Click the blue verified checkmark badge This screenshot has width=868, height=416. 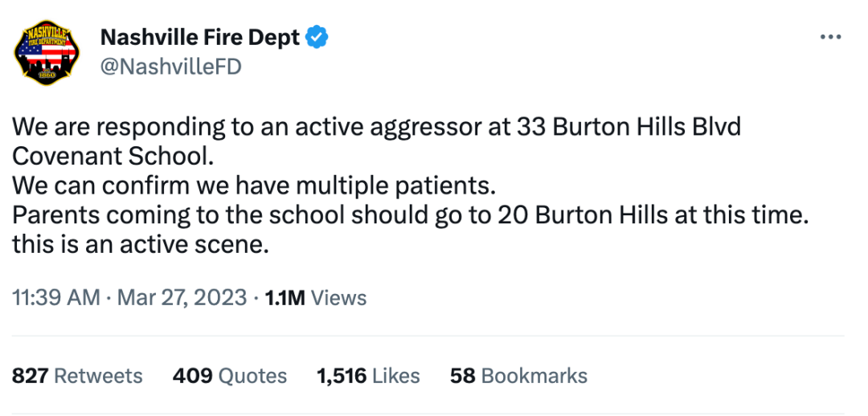click(317, 37)
